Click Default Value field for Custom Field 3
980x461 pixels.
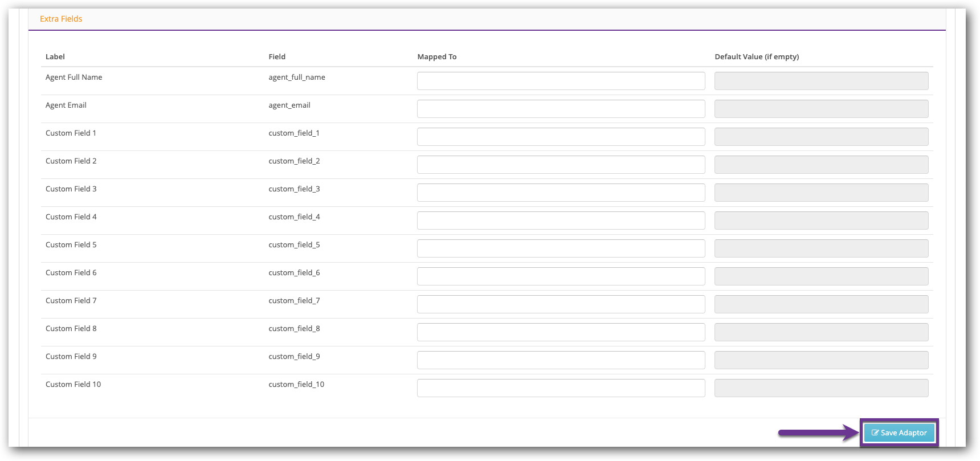[822, 193]
